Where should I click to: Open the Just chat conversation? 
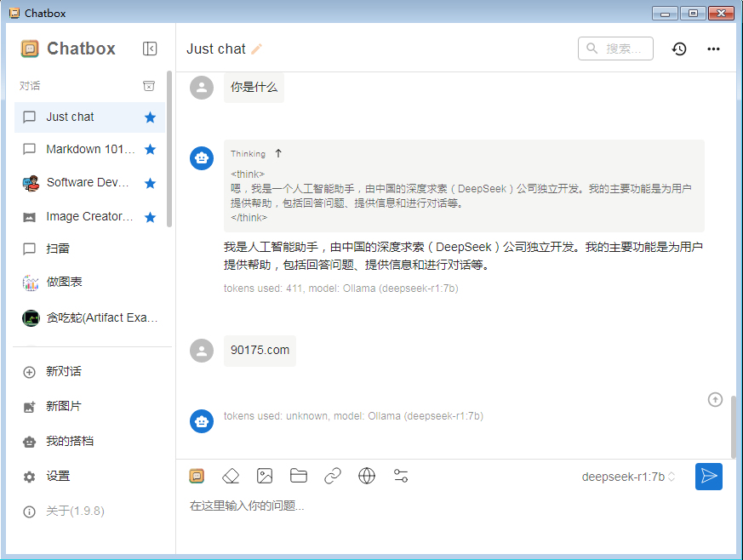[x=89, y=117]
